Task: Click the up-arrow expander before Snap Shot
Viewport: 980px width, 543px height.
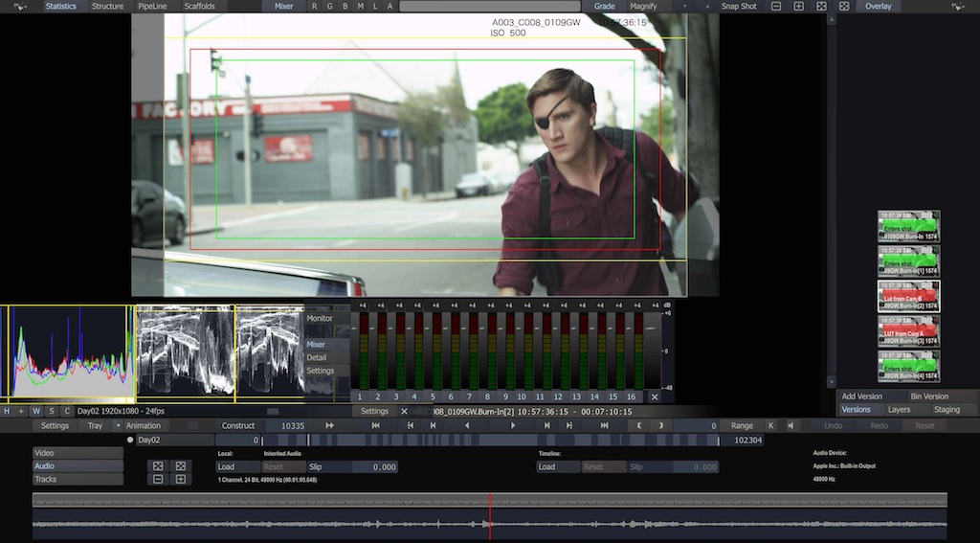Action: [708, 6]
